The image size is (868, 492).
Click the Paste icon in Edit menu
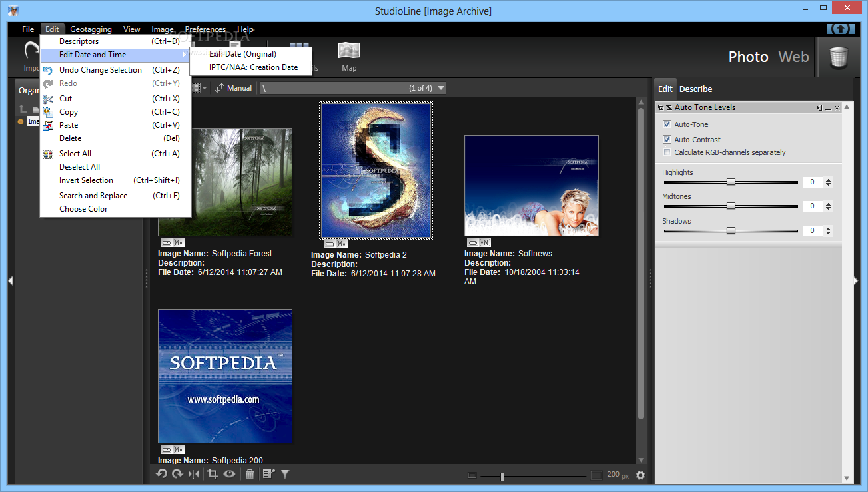[x=47, y=125]
